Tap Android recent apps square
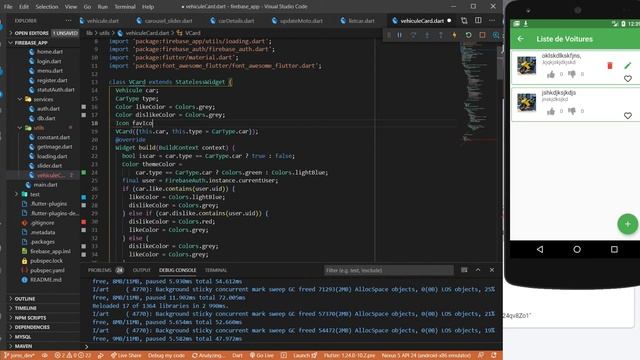640x360 pixels. click(x=614, y=249)
